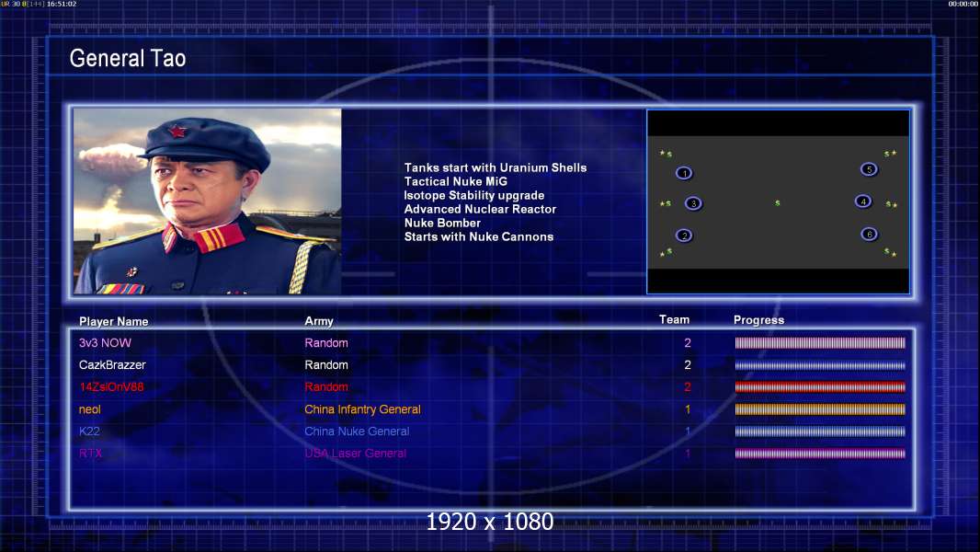Click start position 2 on the minimap

(684, 236)
